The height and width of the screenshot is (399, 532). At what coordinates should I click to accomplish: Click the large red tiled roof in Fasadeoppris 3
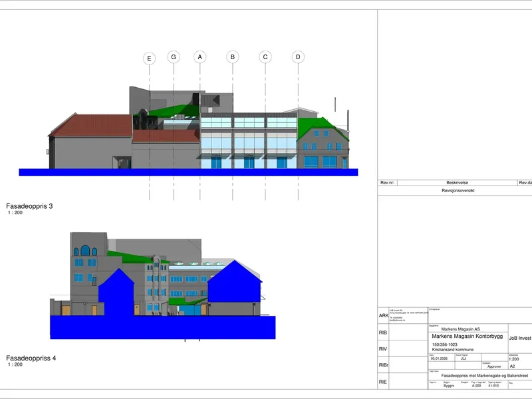tap(92, 125)
